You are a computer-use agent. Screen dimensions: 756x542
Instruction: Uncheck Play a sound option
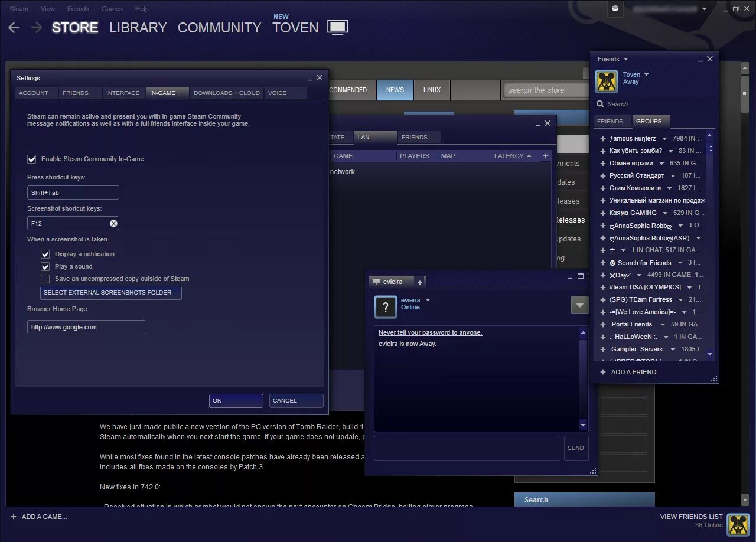45,266
